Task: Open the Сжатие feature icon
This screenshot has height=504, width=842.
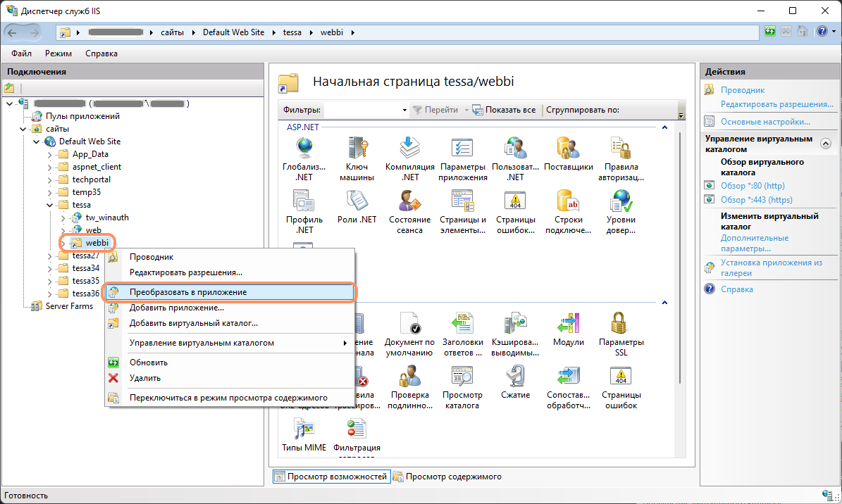Action: pyautogui.click(x=515, y=379)
